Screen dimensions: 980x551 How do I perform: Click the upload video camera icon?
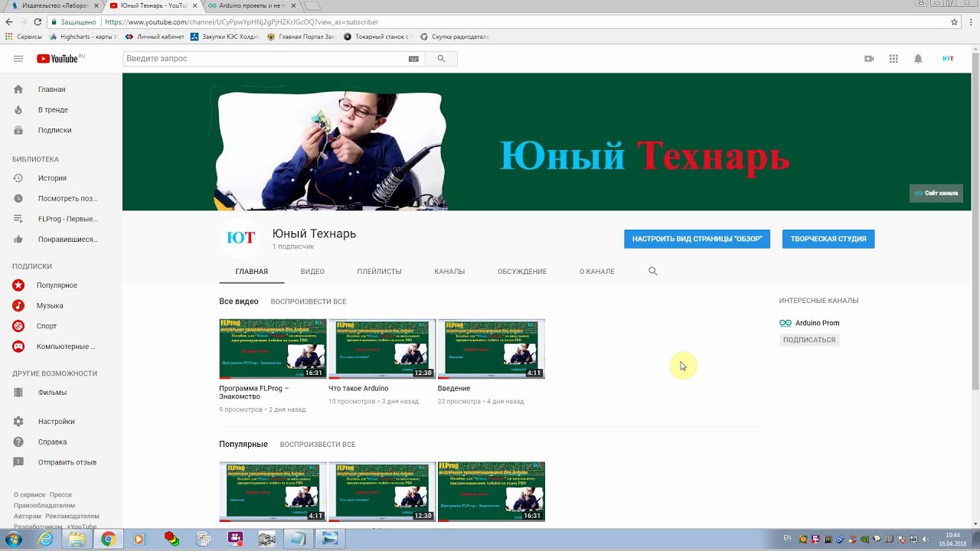pyautogui.click(x=869, y=59)
